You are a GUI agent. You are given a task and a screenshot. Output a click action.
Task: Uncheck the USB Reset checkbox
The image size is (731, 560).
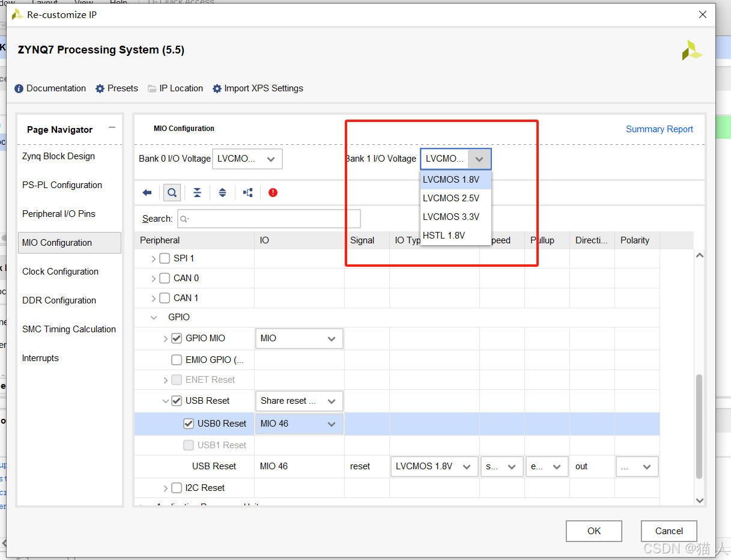pos(177,401)
